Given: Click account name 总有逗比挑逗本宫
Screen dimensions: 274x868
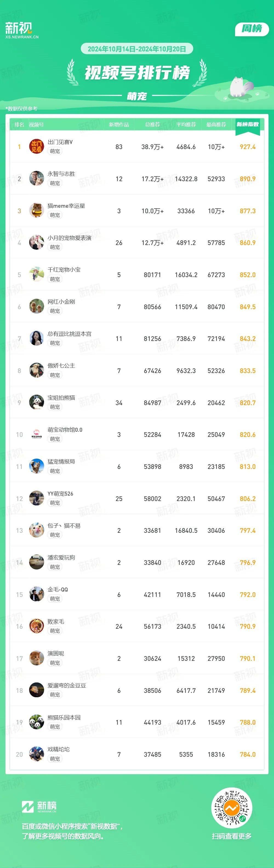Looking at the screenshot, I should tap(69, 334).
